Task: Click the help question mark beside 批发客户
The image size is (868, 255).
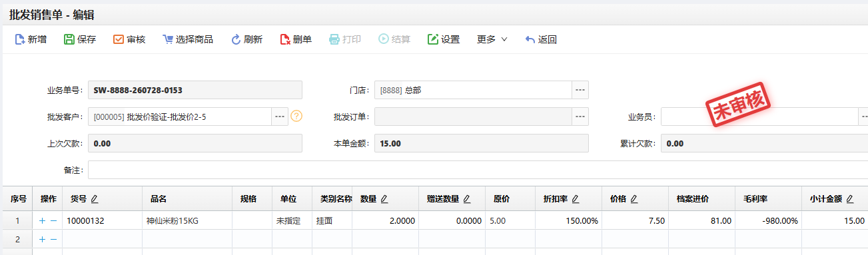Action: pos(296,116)
